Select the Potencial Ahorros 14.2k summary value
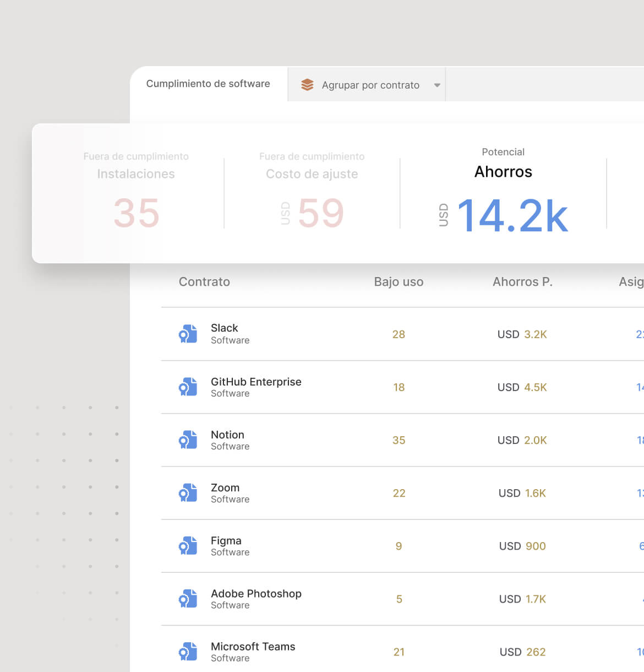The height and width of the screenshot is (672, 644). [x=512, y=215]
